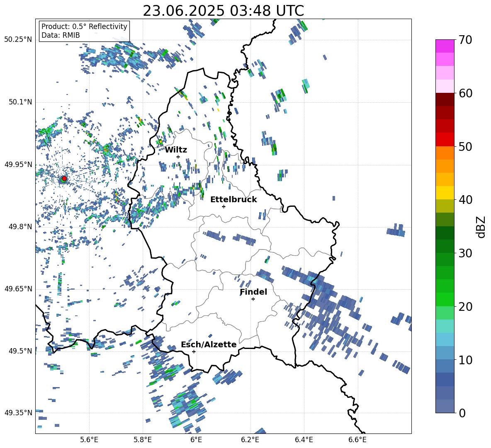Click the 6.2°E longitude label

pyautogui.click(x=250, y=440)
